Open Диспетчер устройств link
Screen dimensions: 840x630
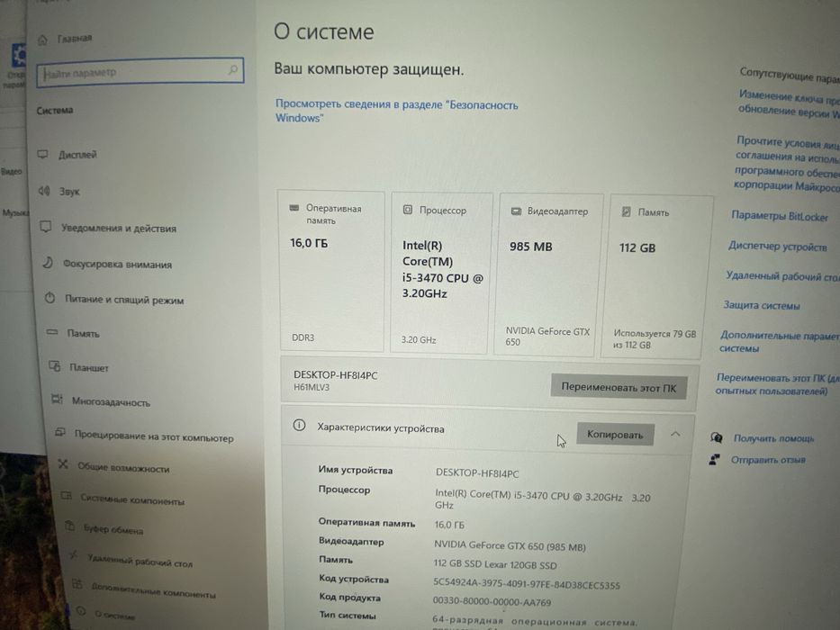[x=777, y=247]
